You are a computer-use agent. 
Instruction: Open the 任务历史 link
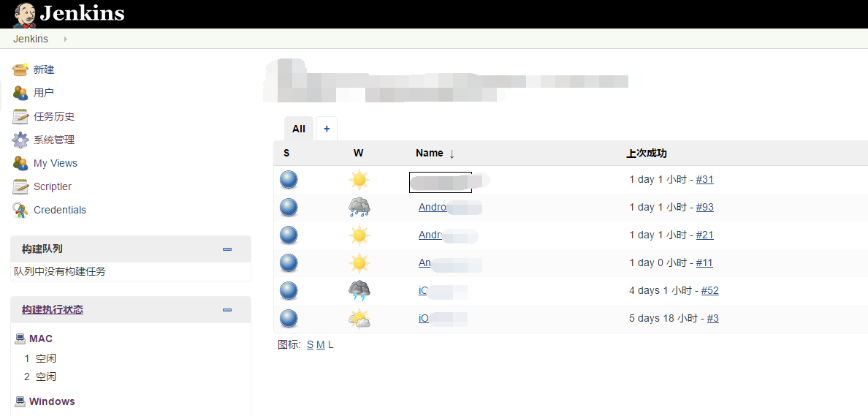click(x=53, y=116)
